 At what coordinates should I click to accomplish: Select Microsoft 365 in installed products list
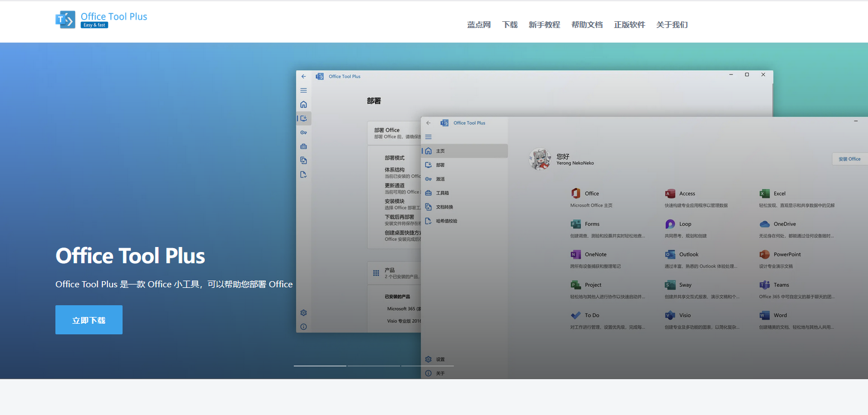404,309
